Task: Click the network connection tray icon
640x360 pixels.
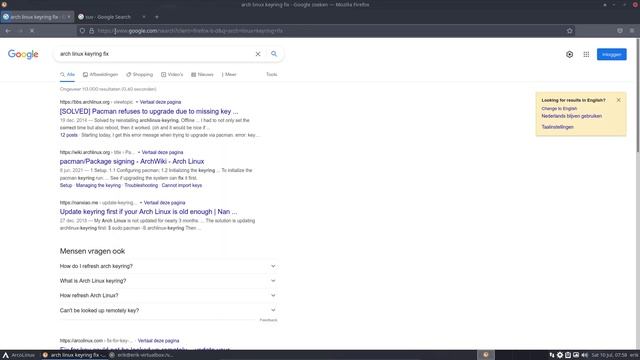Action: [552, 355]
